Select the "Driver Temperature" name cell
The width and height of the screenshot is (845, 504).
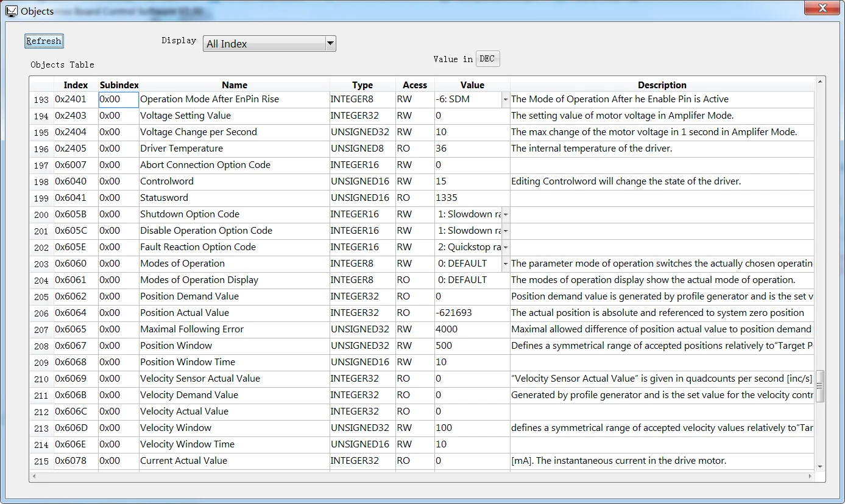pos(235,149)
